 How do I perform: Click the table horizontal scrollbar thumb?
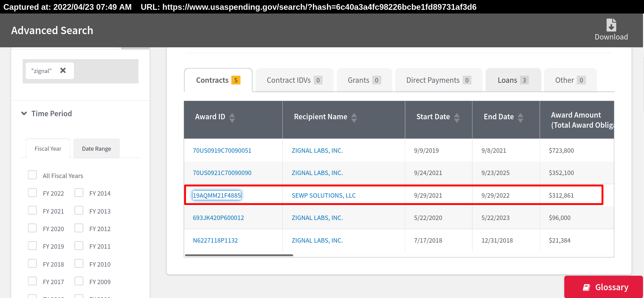point(239,255)
